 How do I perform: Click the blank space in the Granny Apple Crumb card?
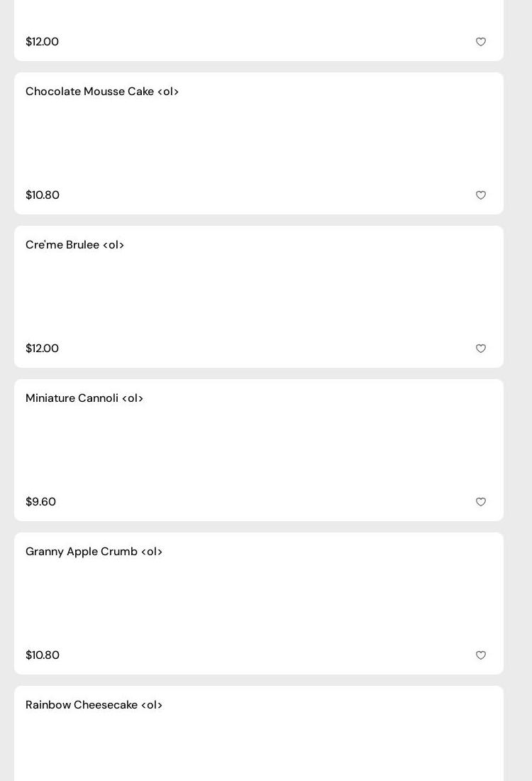click(259, 603)
